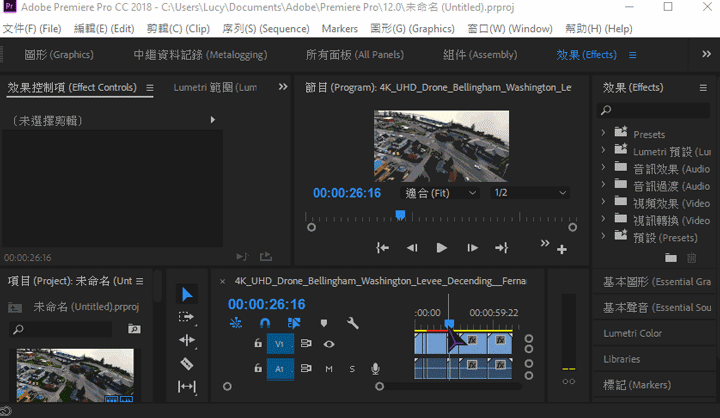
Task: Hide V1 track output with eye icon
Action: pos(329,344)
